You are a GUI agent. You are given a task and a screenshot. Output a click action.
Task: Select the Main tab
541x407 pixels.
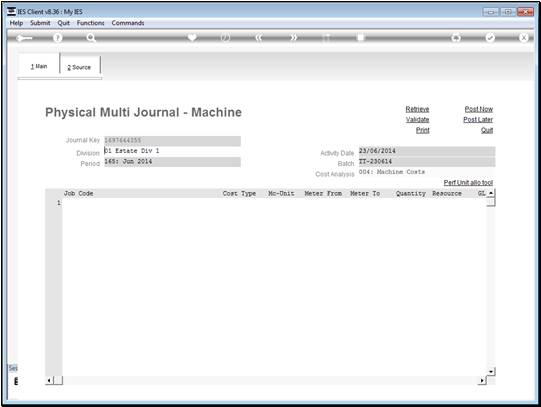click(x=39, y=66)
